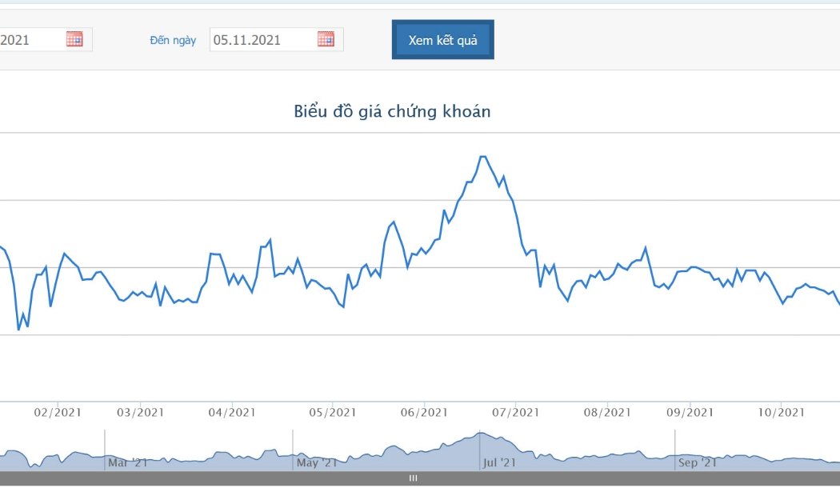Click the 09/2021 axis label
840x504 pixels.
(690, 413)
